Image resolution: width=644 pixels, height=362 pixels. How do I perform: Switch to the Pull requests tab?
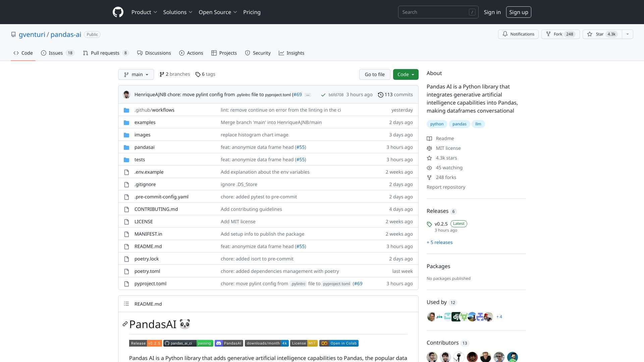(105, 53)
